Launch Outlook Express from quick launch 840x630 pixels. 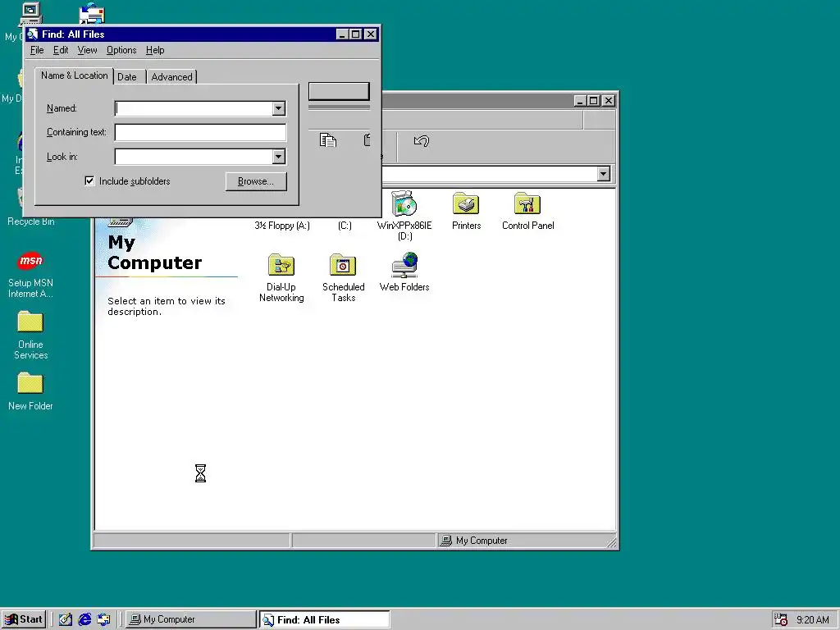click(x=103, y=619)
